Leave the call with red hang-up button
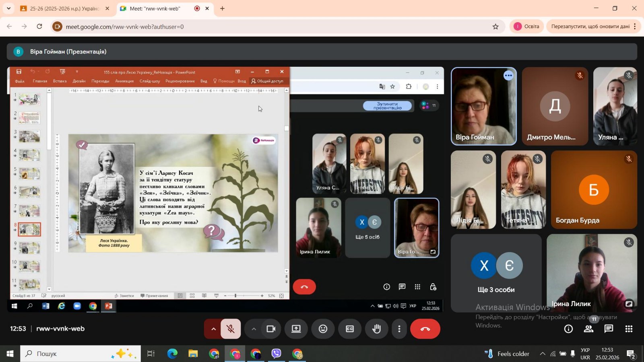 (425, 329)
